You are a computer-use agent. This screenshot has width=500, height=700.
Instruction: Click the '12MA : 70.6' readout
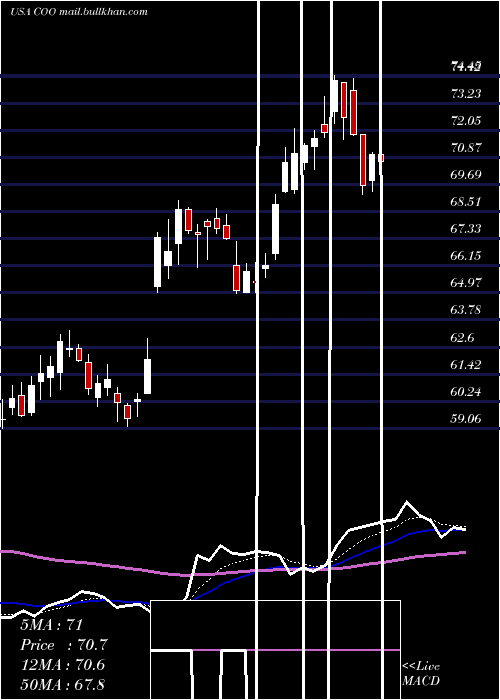pyautogui.click(x=62, y=665)
